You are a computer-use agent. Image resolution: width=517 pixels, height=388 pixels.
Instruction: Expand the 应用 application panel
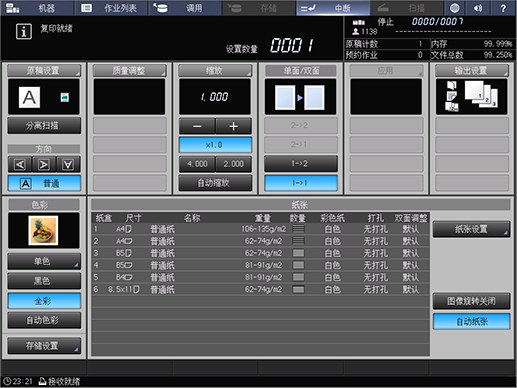coord(386,71)
